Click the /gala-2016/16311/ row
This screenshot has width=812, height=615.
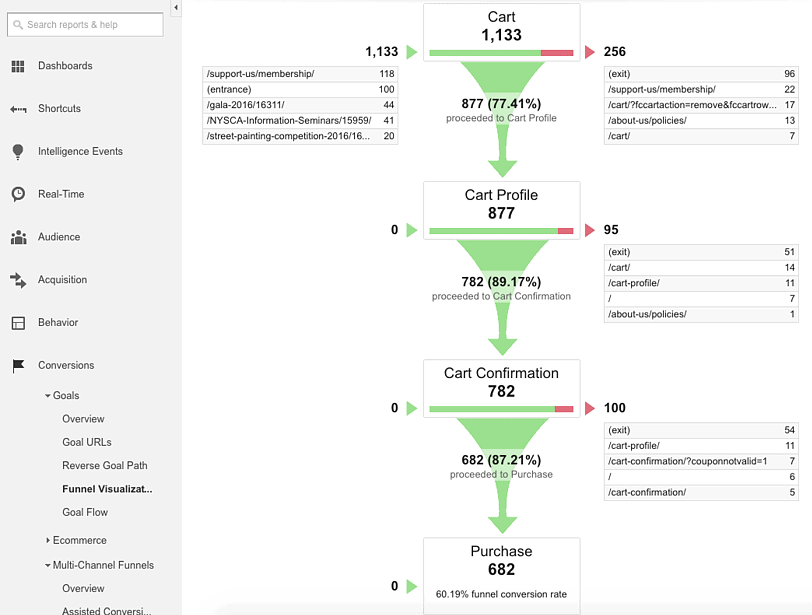[x=300, y=105]
